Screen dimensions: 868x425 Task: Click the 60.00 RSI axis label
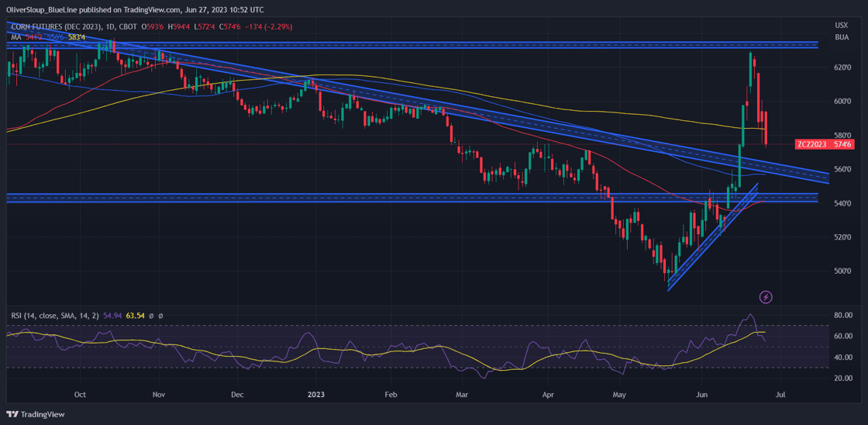(842, 337)
